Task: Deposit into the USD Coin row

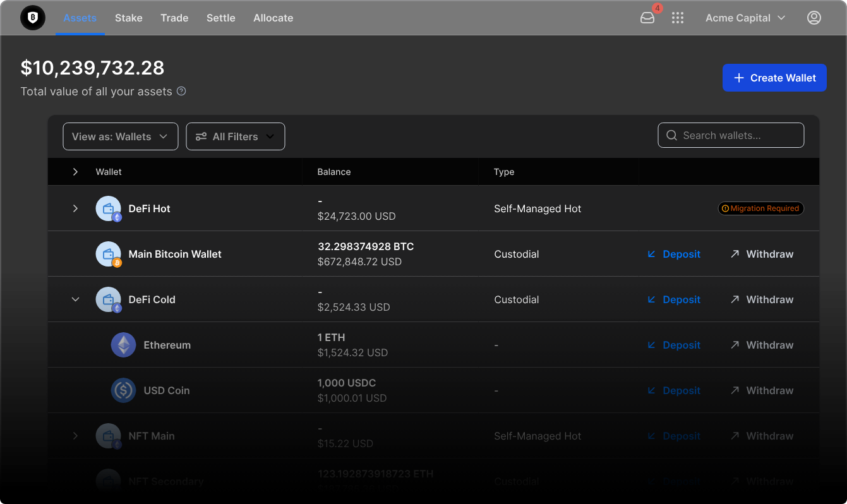Action: pos(674,390)
